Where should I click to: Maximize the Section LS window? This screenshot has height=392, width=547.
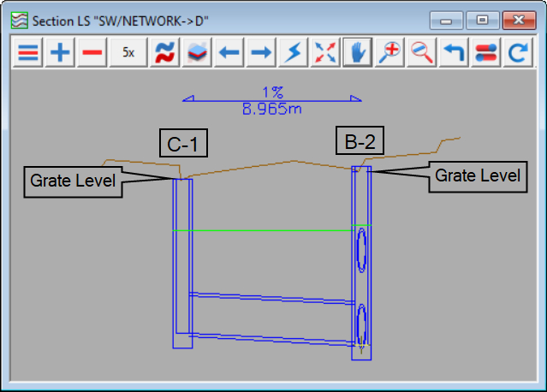pos(483,21)
